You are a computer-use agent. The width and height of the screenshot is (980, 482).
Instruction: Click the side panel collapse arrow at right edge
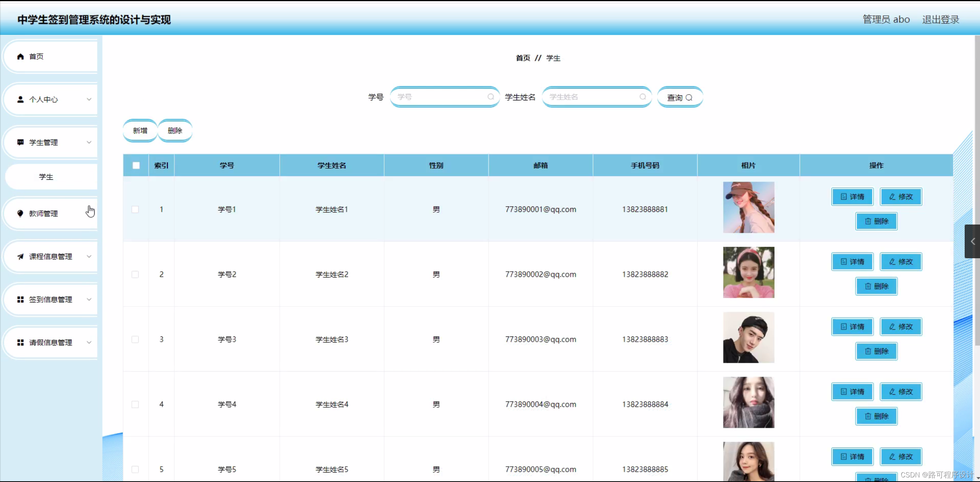pos(972,241)
